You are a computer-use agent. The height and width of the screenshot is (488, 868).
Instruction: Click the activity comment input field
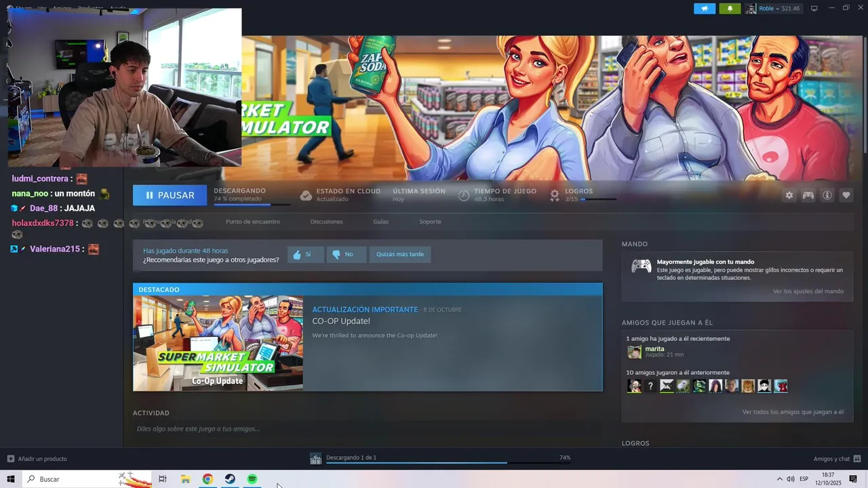pos(368,429)
